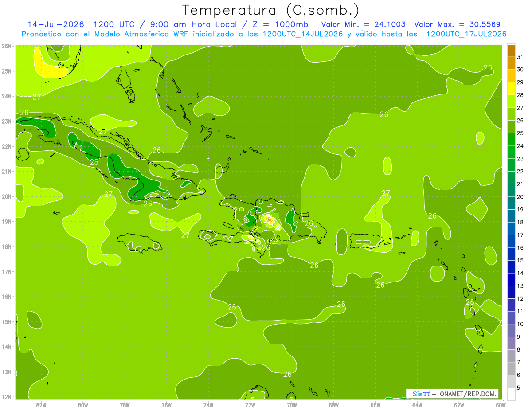Click the legend swatch between 16 and 17
532x411 pixels.
[511, 241]
